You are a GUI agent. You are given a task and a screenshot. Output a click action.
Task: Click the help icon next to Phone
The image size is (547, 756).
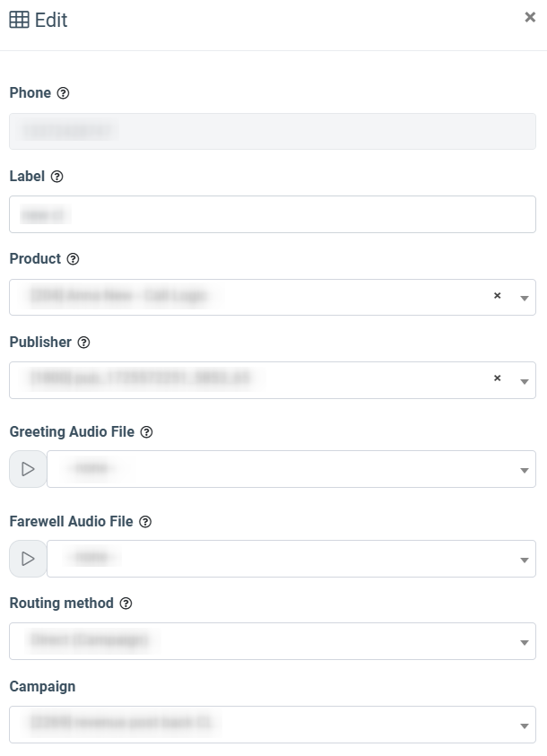[63, 93]
